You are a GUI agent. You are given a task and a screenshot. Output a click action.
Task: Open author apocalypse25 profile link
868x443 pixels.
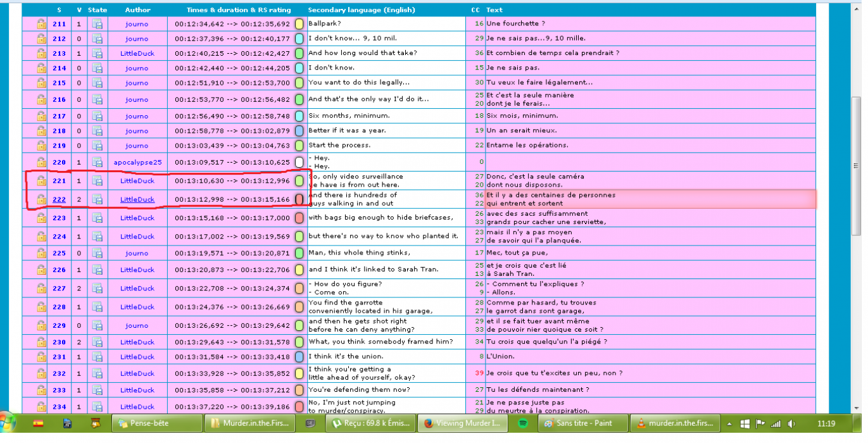[x=137, y=162]
